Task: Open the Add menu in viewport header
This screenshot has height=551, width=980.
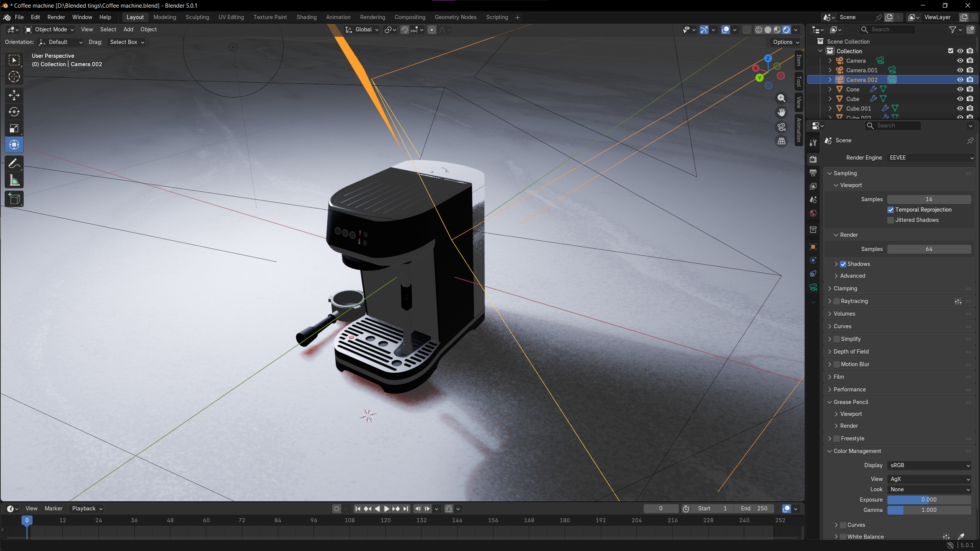Action: 128,29
